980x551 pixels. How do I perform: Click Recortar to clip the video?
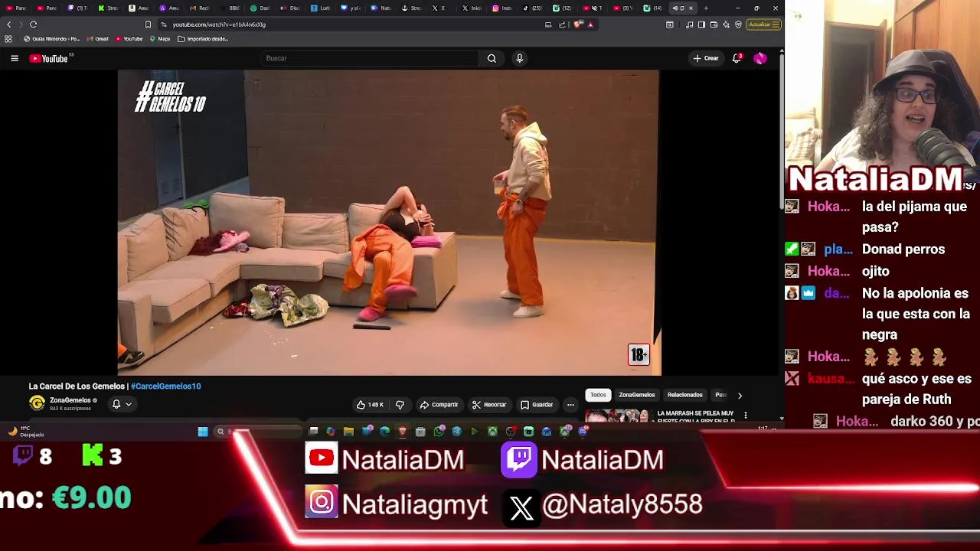coord(489,405)
